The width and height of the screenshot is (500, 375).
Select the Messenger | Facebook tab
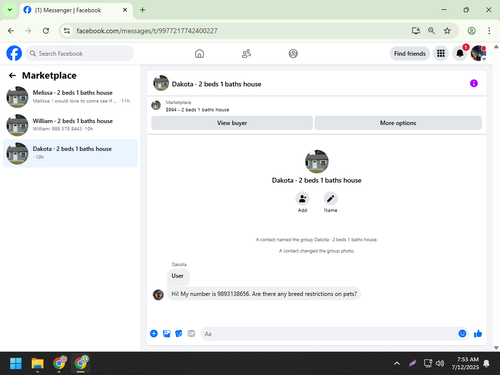[x=76, y=10]
